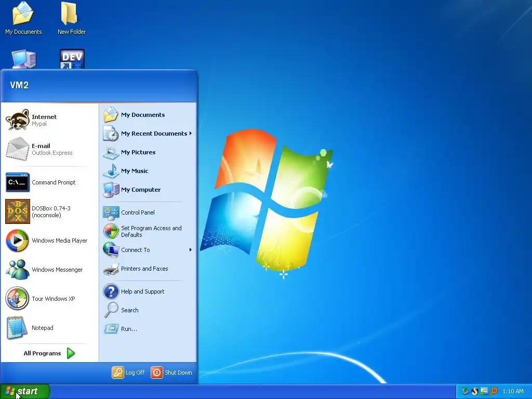This screenshot has height=399, width=532.
Task: Click the first system tray icon
Action: click(465, 391)
